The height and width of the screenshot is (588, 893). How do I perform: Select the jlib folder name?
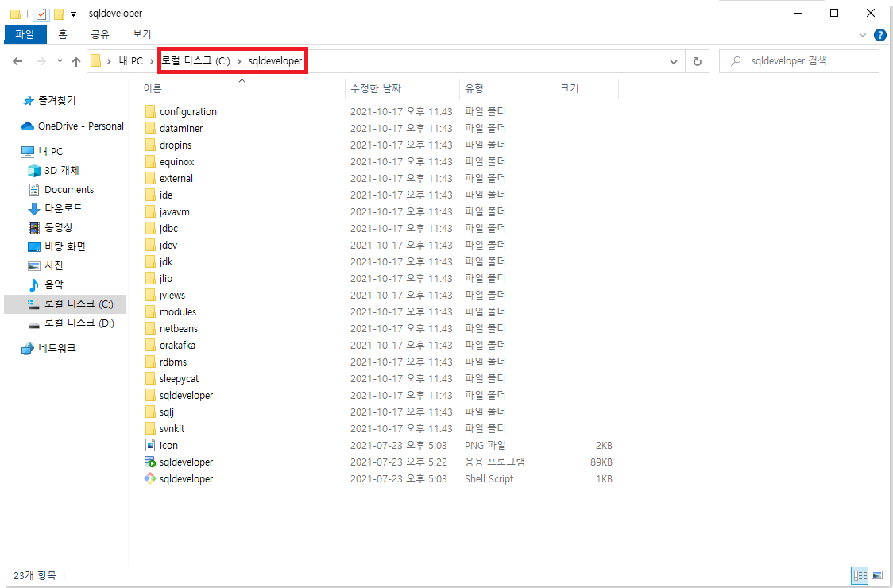tap(166, 279)
